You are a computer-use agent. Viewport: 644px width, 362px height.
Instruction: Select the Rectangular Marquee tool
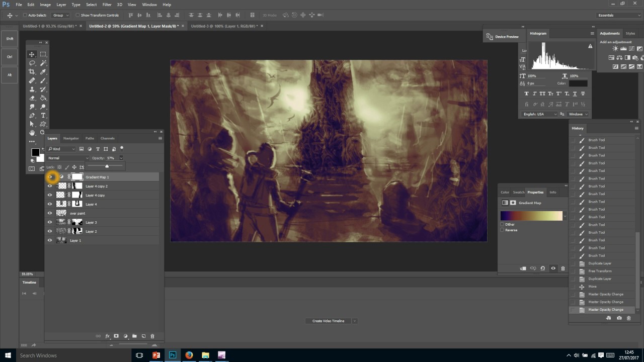pyautogui.click(x=43, y=54)
